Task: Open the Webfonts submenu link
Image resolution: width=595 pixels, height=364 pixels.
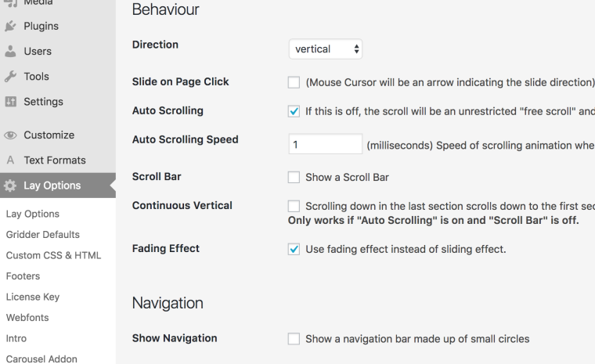Action: (27, 318)
